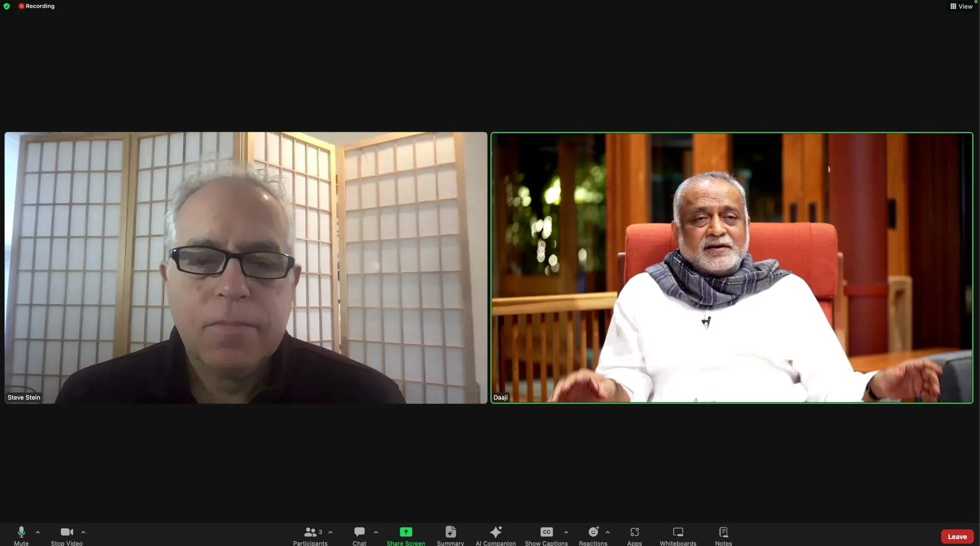Open video options arrow beside Stop Video
The image size is (980, 546).
point(83,532)
